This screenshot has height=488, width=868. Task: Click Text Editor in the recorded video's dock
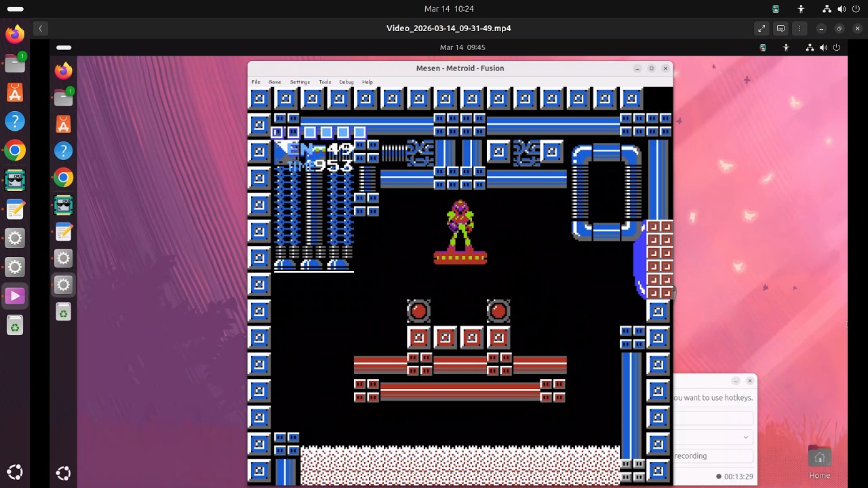click(63, 232)
